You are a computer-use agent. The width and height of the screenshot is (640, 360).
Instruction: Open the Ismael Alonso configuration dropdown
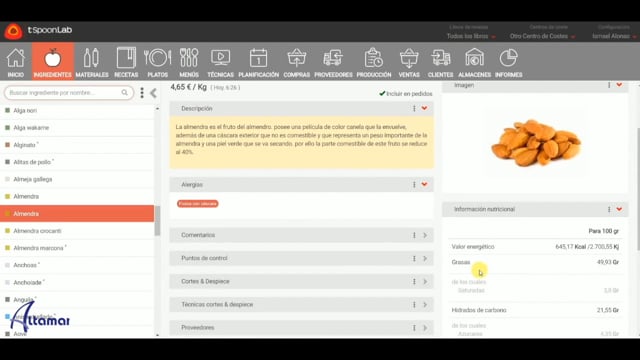[x=614, y=36]
